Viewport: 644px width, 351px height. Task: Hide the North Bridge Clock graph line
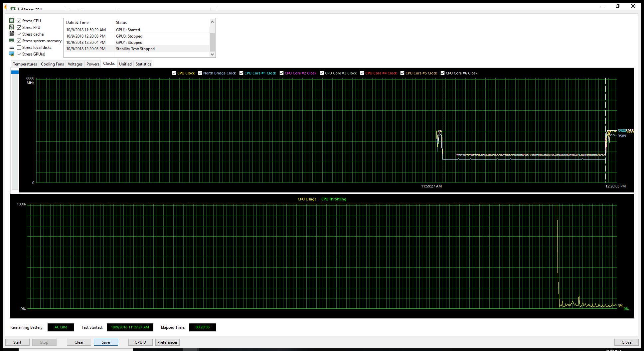(200, 73)
